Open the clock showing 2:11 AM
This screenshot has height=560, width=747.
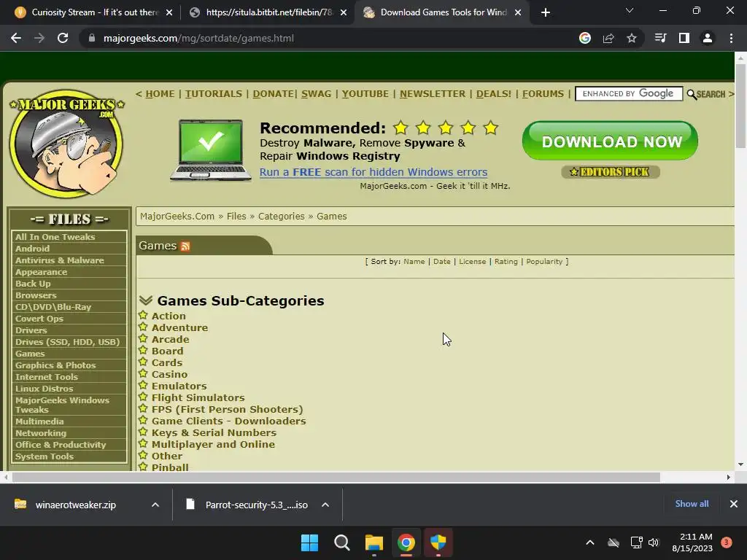click(x=692, y=542)
